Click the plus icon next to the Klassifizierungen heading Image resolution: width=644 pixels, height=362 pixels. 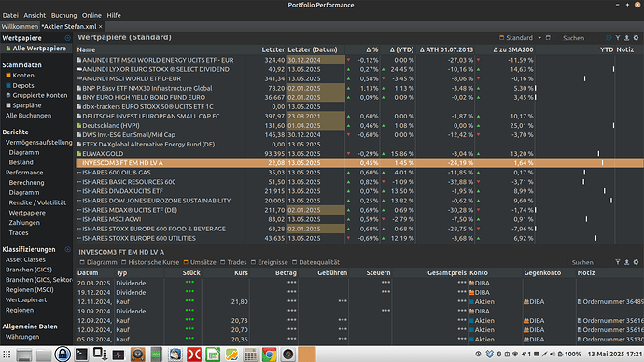[68, 249]
